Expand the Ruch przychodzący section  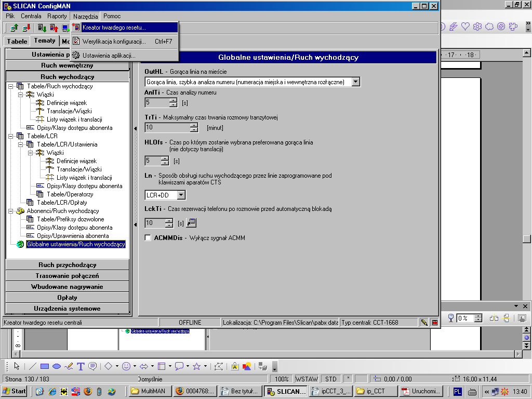pos(67,265)
